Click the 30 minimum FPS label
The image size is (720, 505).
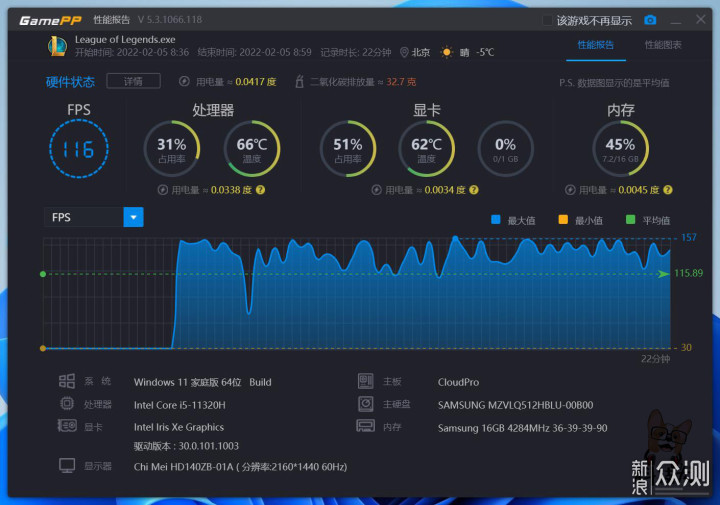tap(686, 348)
